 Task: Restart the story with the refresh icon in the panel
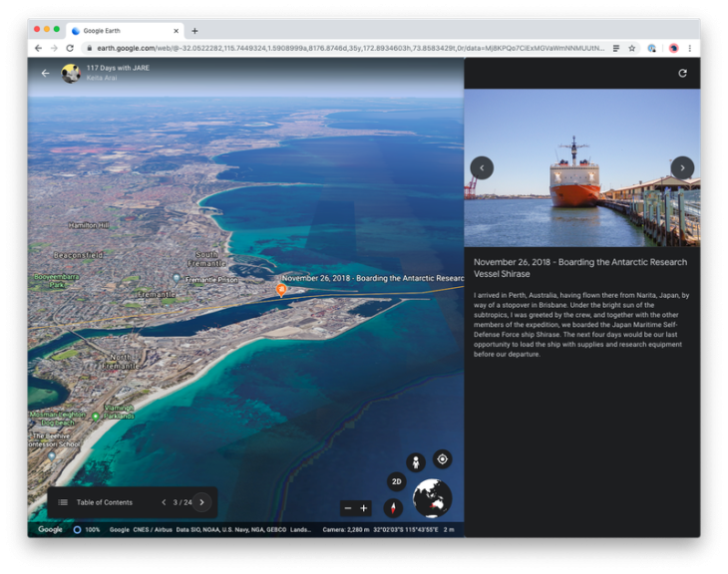[x=682, y=74]
